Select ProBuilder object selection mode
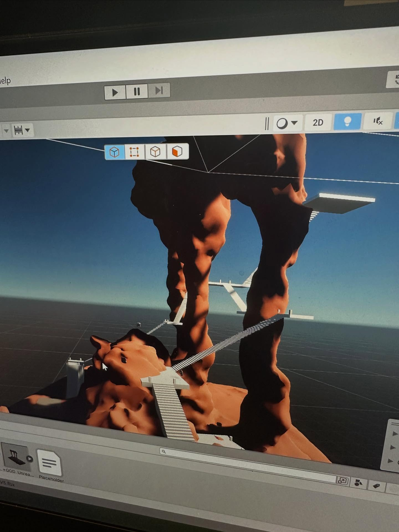This screenshot has width=399, height=532. (x=115, y=152)
